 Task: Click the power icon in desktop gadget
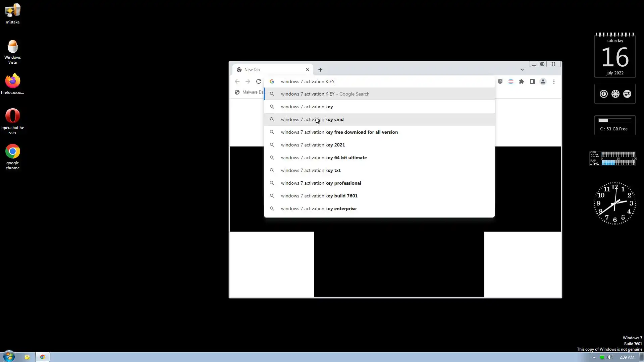603,94
